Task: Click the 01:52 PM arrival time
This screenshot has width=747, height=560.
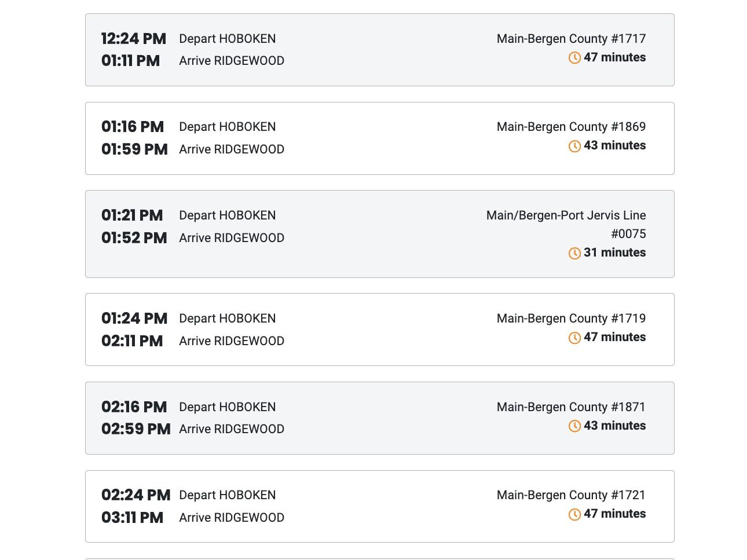Action: (x=134, y=238)
